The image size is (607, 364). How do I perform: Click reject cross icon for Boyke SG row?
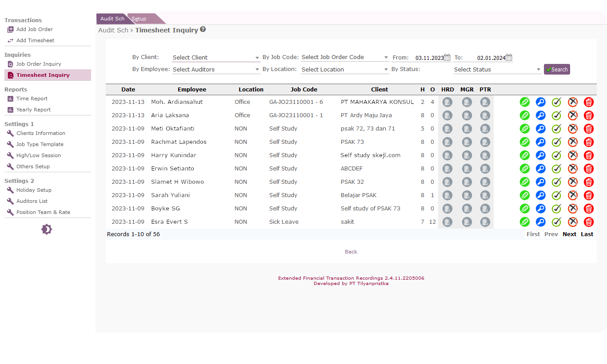[x=573, y=209]
